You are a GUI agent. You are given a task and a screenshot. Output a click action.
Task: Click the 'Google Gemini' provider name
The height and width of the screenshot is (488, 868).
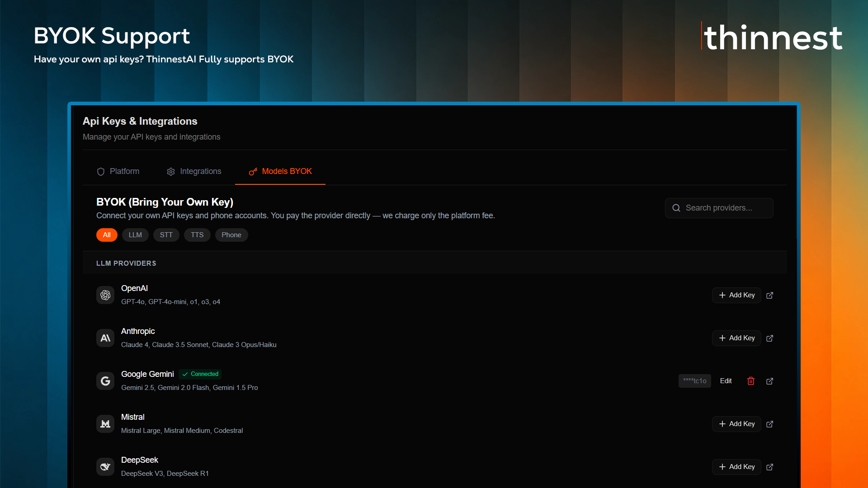147,374
